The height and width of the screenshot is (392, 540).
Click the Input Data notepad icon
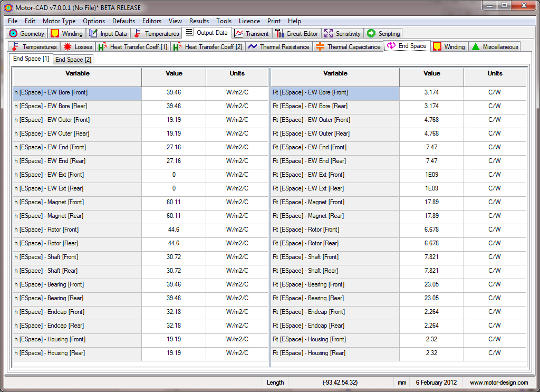[x=93, y=33]
